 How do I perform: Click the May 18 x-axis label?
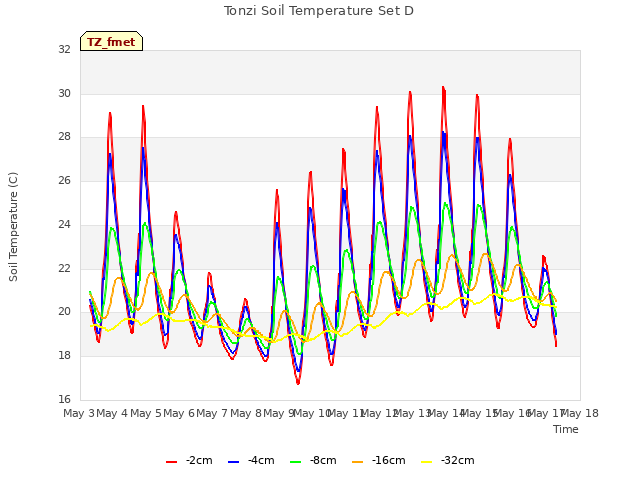tap(579, 413)
